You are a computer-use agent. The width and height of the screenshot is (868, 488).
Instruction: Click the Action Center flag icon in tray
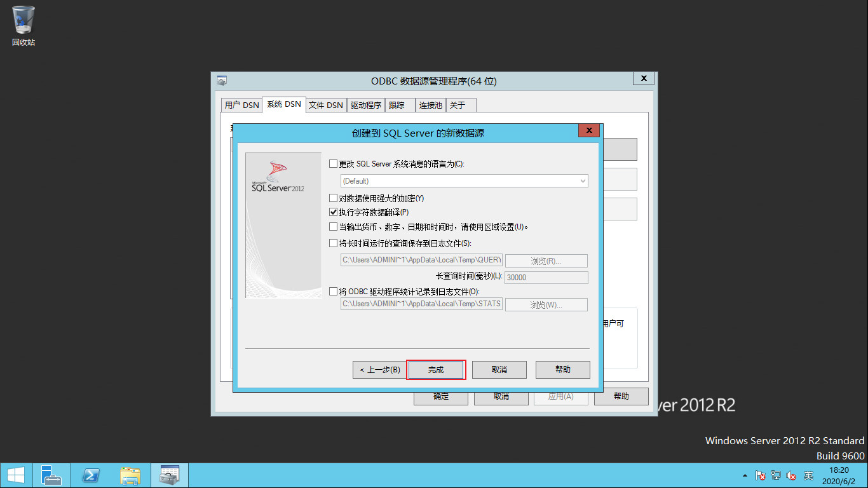click(760, 475)
